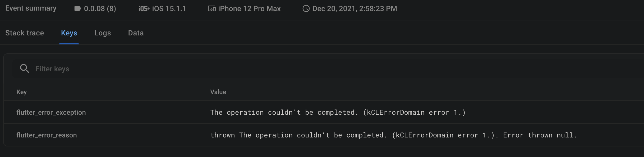The image size is (644, 157).
Task: Select the Keys tab
Action: coord(69,33)
